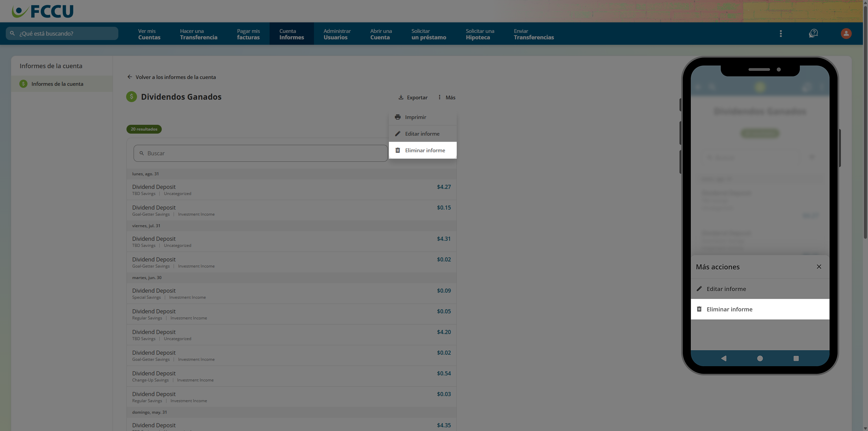Click the back arrow icon

130,77
